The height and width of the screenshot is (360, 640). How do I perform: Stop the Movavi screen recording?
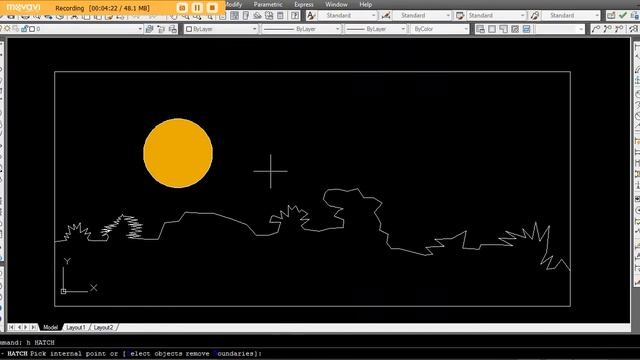(x=212, y=8)
